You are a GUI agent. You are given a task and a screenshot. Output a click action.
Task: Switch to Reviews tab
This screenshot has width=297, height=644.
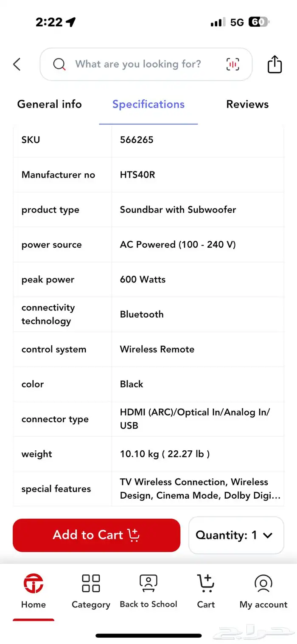tap(247, 104)
